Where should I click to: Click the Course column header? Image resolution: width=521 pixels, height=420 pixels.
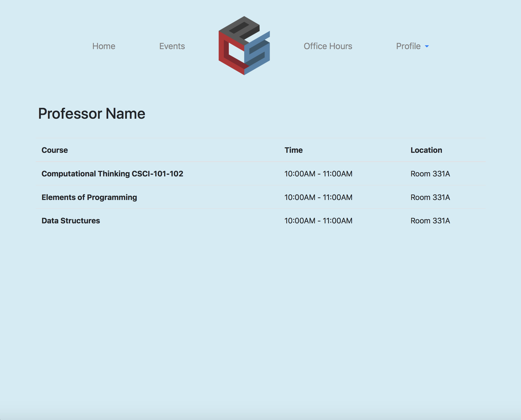55,150
